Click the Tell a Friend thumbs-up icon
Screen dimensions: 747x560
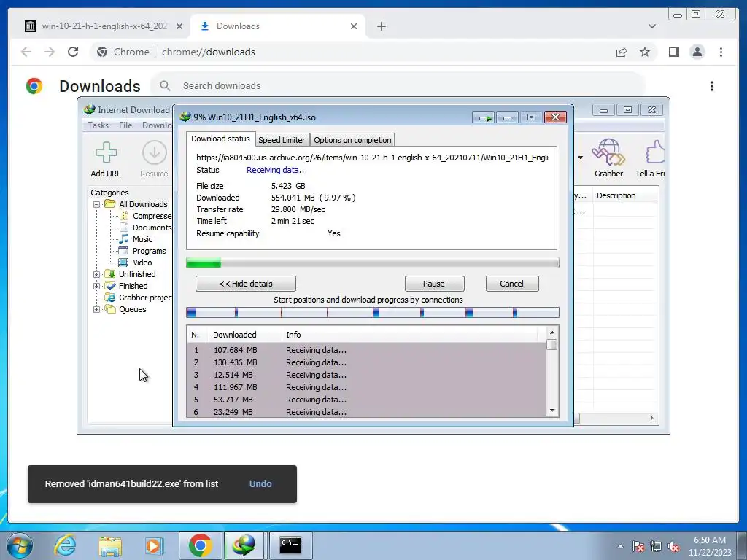[x=655, y=152]
